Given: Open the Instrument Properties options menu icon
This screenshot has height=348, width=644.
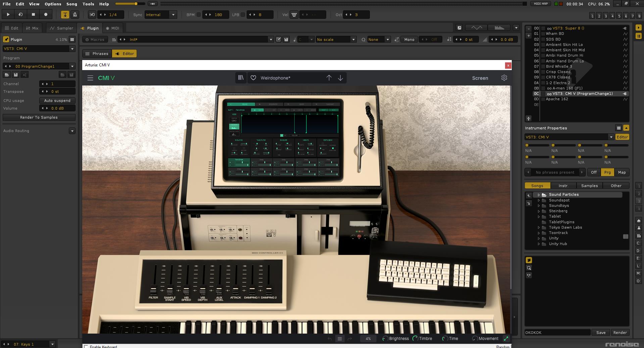Looking at the screenshot, I should (618, 128).
